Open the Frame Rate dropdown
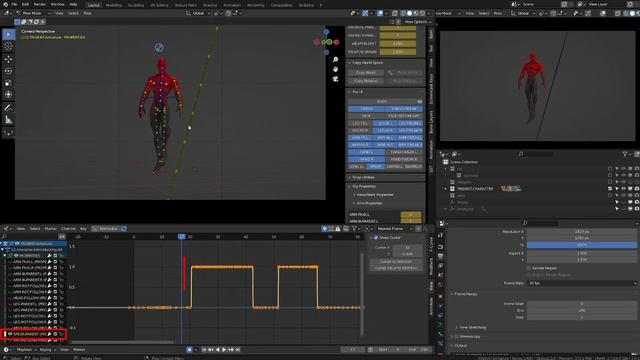Viewport: 640px width, 360px height. (x=582, y=283)
